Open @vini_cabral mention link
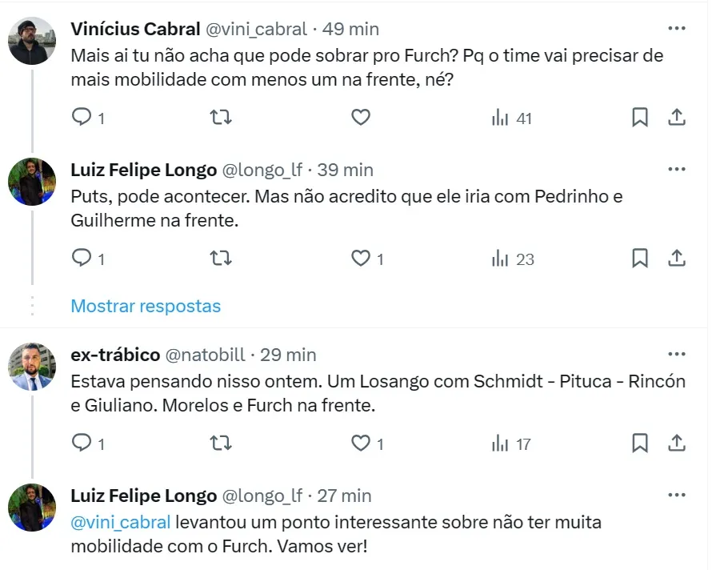Viewport: 728px width, 570px height. coord(121,522)
